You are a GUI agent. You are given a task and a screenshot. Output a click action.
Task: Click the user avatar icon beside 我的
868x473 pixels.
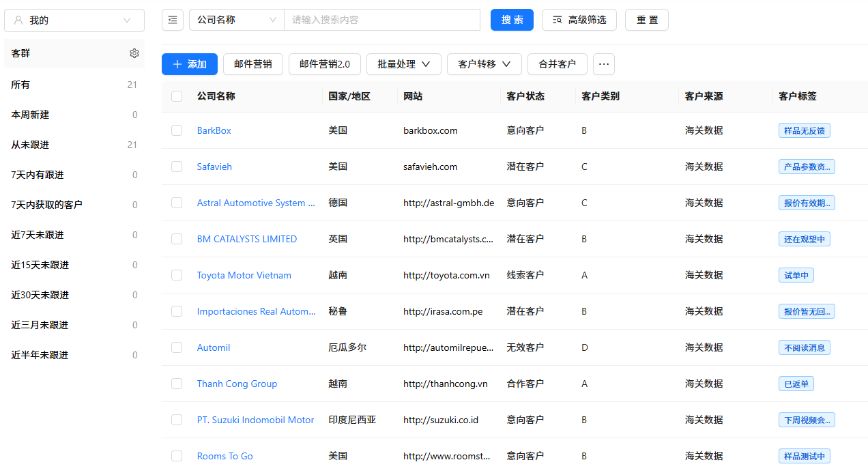[x=18, y=20]
